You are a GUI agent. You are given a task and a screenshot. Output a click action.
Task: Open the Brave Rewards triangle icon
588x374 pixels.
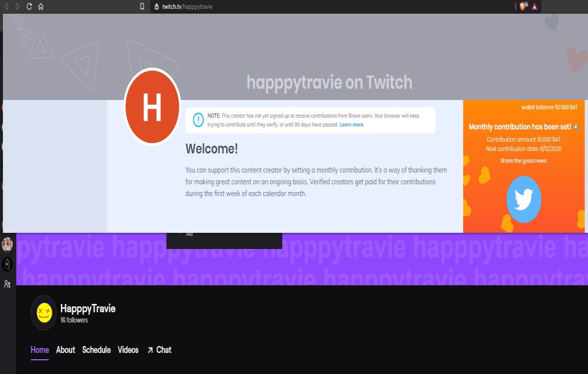coord(535,7)
